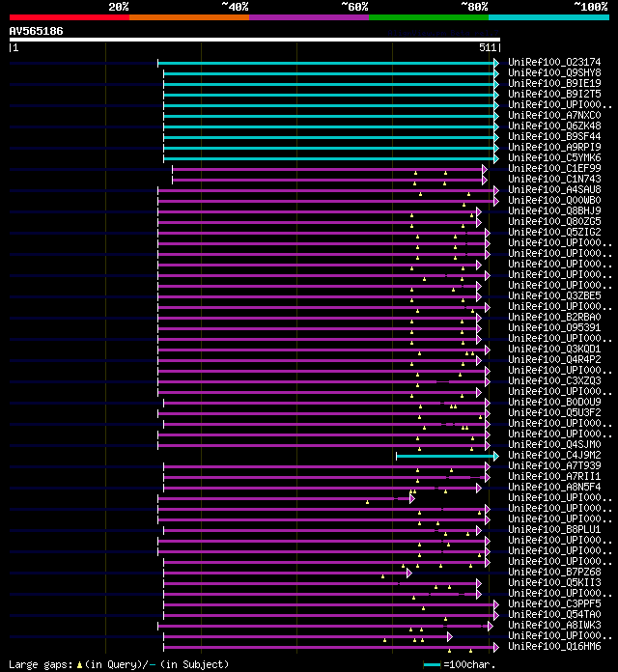
Task: Select the UniRef100_Q3KQD1 label
Action: (554, 349)
